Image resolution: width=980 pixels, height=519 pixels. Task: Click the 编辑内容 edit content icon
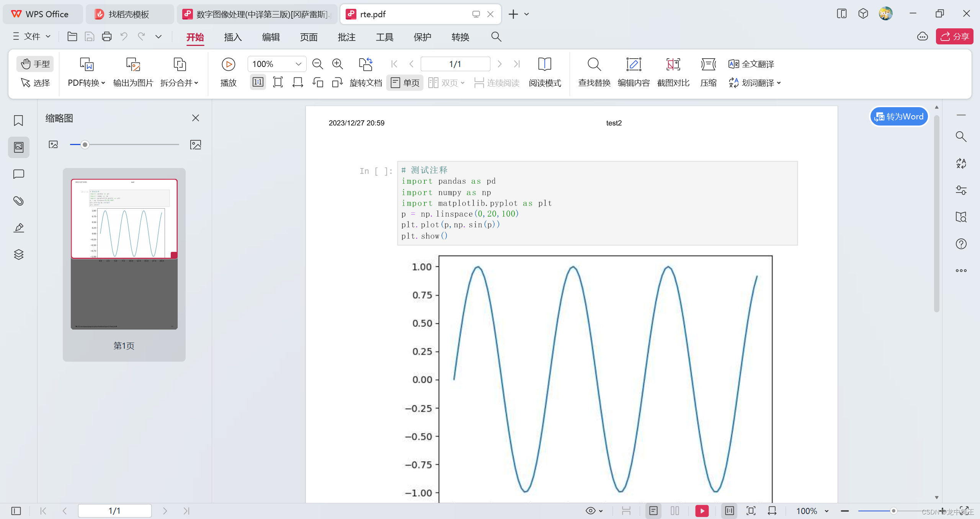pyautogui.click(x=633, y=72)
